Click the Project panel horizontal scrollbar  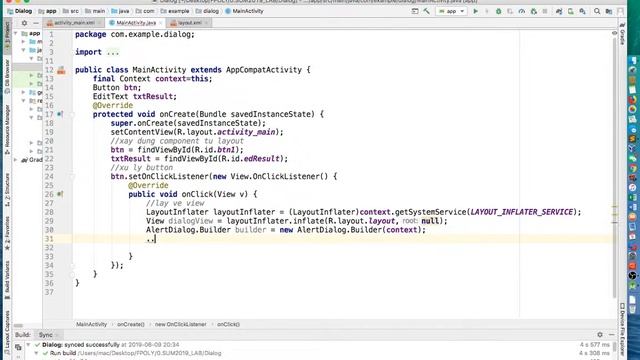18,326
